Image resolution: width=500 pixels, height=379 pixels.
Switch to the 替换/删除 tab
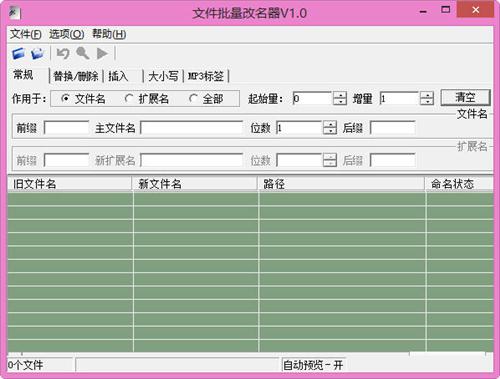76,76
